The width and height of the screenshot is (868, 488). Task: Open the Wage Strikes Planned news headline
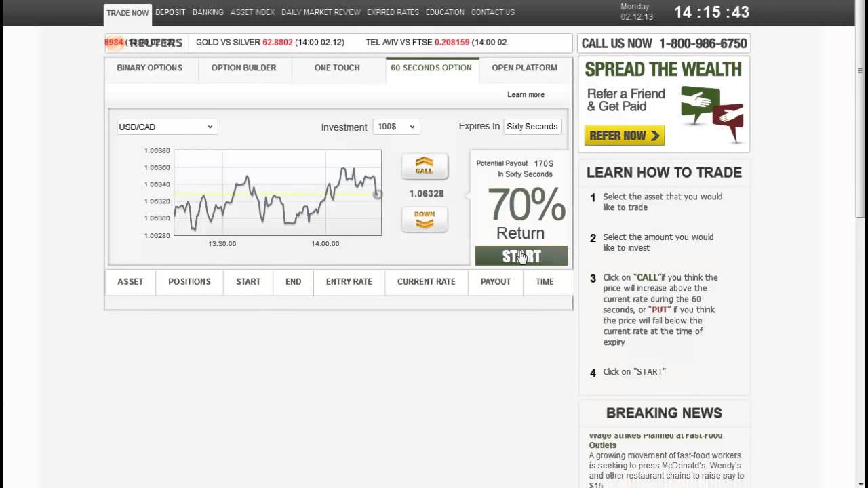pyautogui.click(x=656, y=440)
